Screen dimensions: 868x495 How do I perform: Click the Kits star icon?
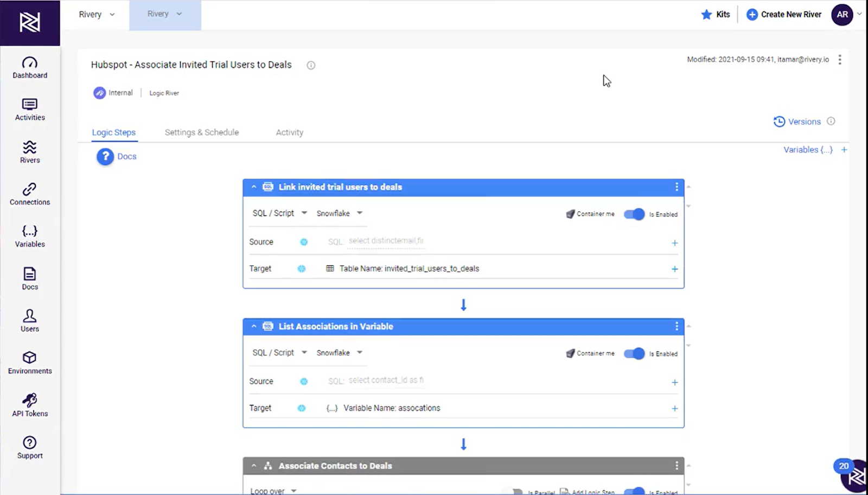coord(706,15)
